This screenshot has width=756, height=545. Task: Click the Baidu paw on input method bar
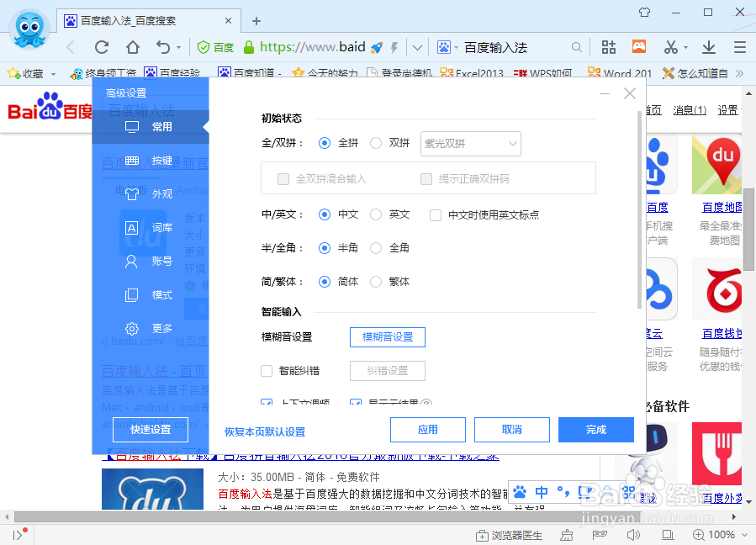(520, 492)
